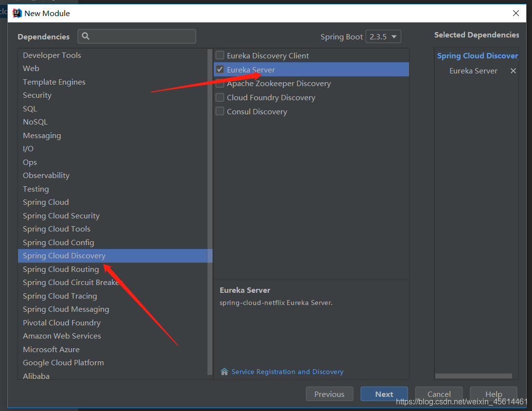The height and width of the screenshot is (411, 532).
Task: Open the Pivotal Cloud Foundry category
Action: tap(112, 322)
